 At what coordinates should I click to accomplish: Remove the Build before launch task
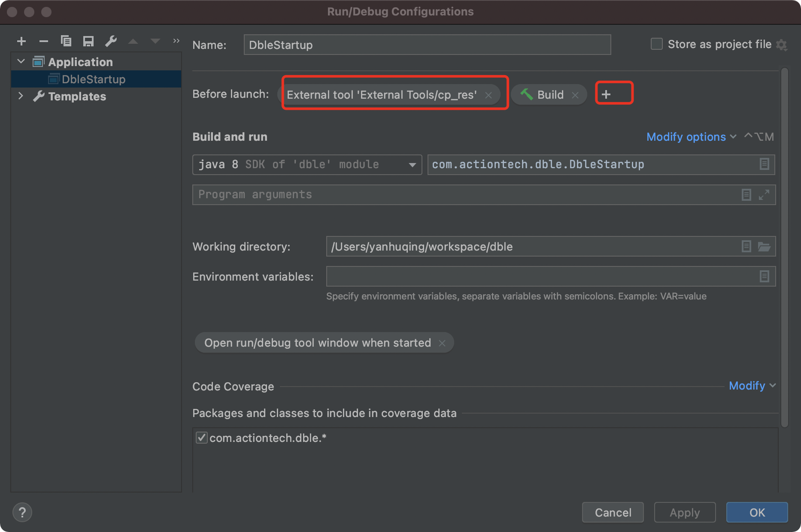[575, 95]
